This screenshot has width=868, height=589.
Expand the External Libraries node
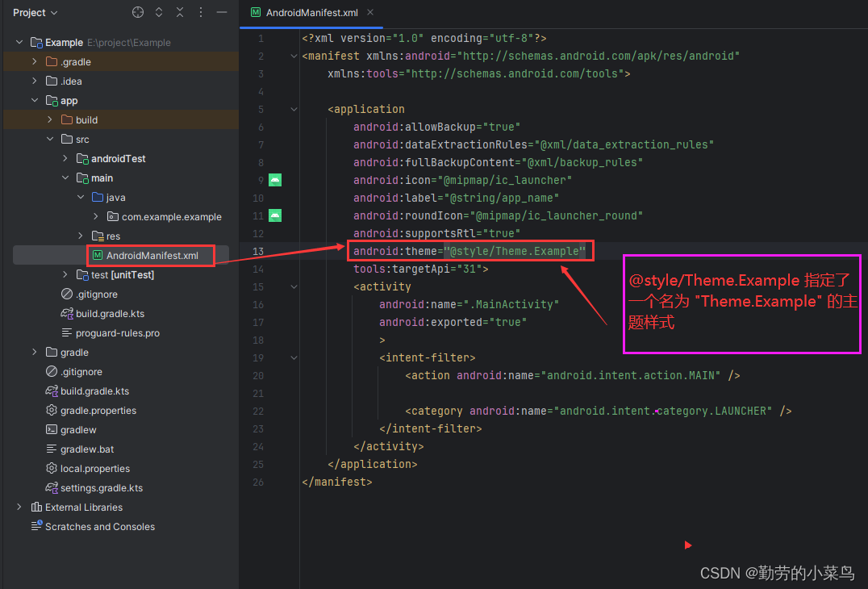(19, 507)
